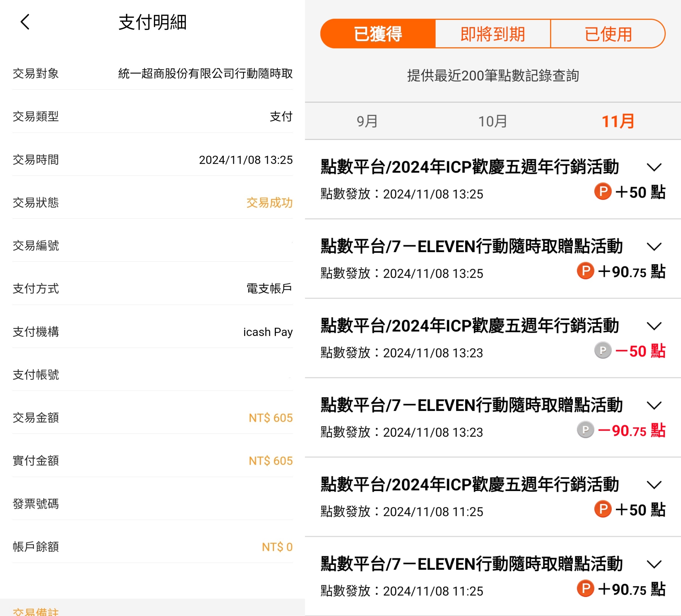The image size is (681, 616).
Task: Click the 發票號碼 row label
Action: 36,504
